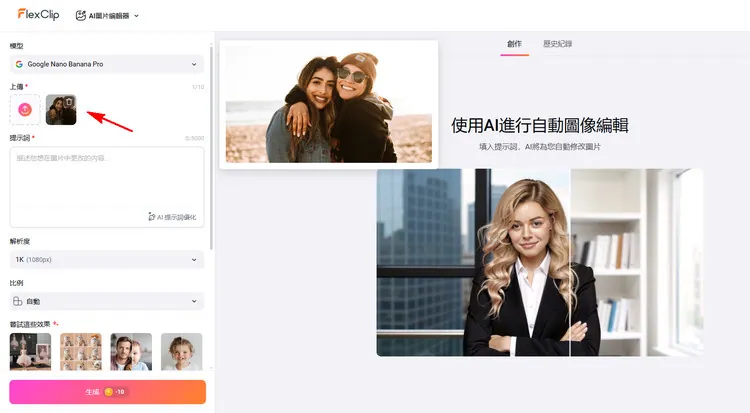Image resolution: width=750 pixels, height=413 pixels.
Task: Click the pink upload image icon
Action: tap(25, 109)
